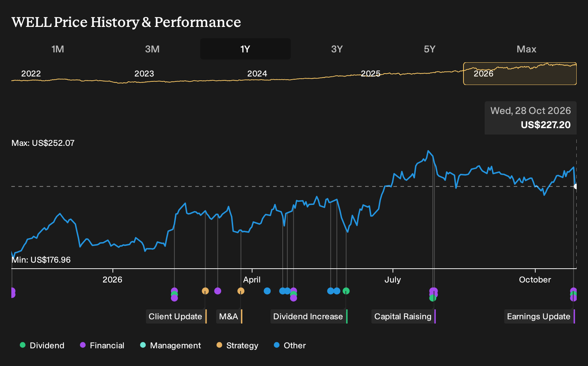
Task: Select the Max range tab
Action: click(x=526, y=49)
